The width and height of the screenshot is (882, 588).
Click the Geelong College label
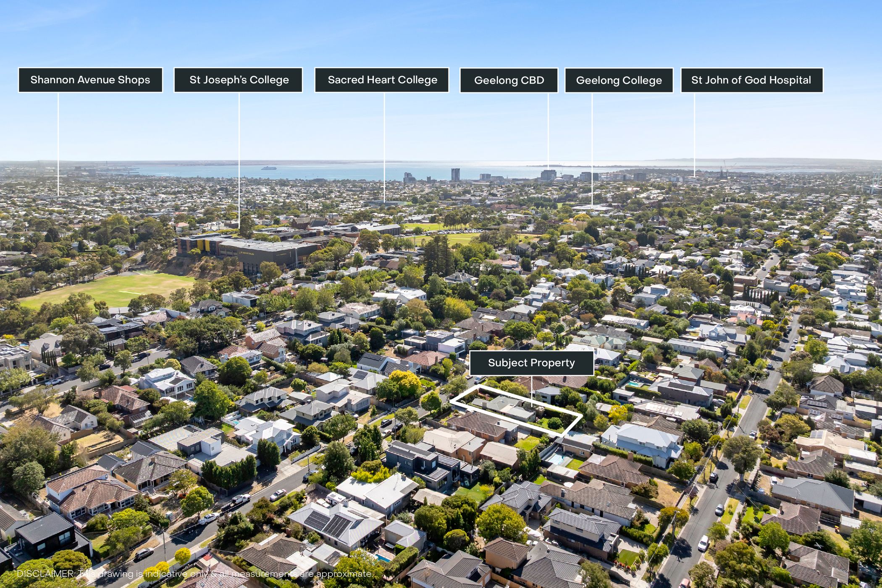tap(619, 80)
